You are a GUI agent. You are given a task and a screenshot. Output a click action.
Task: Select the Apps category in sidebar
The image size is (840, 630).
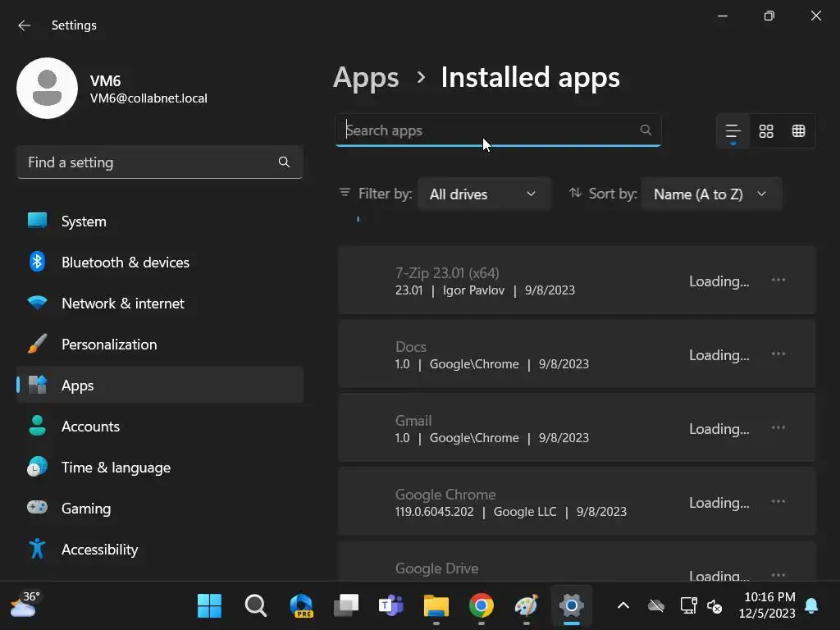[160, 385]
